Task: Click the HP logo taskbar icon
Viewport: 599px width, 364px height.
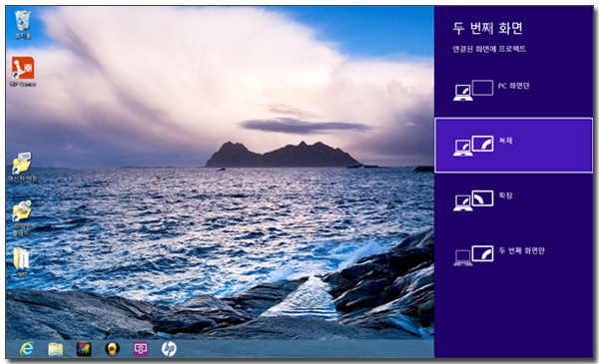Action: [x=169, y=349]
